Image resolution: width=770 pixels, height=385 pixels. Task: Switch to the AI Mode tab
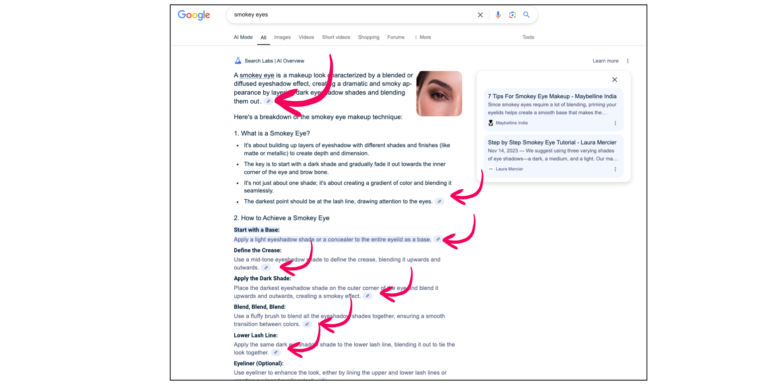(x=243, y=37)
